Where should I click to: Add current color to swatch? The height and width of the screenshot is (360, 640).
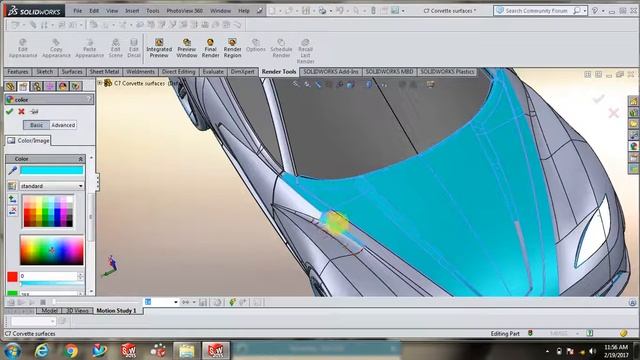click(x=12, y=199)
